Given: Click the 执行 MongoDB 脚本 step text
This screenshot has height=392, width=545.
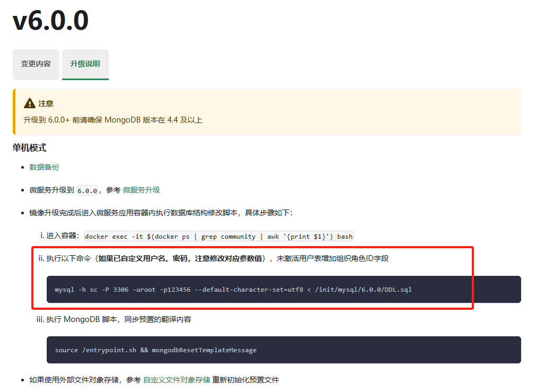Looking at the screenshot, I should 118,319.
